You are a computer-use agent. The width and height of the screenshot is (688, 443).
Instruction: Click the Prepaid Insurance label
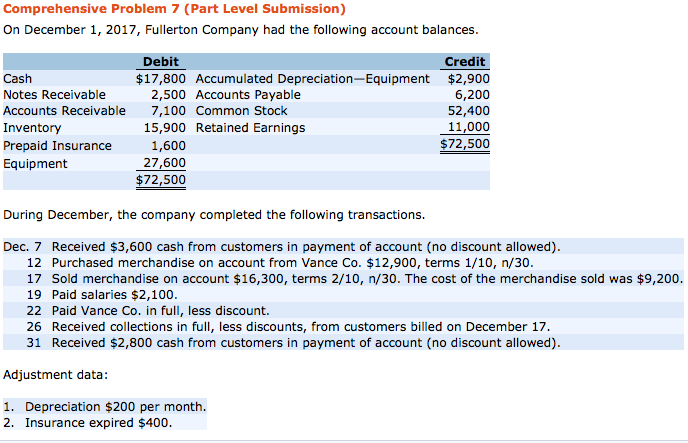point(58,145)
